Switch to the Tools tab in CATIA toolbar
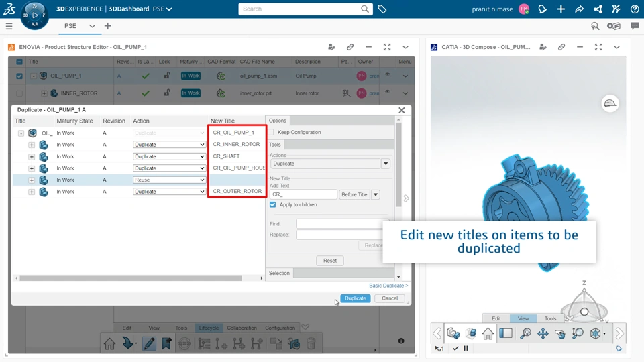 [x=550, y=318]
